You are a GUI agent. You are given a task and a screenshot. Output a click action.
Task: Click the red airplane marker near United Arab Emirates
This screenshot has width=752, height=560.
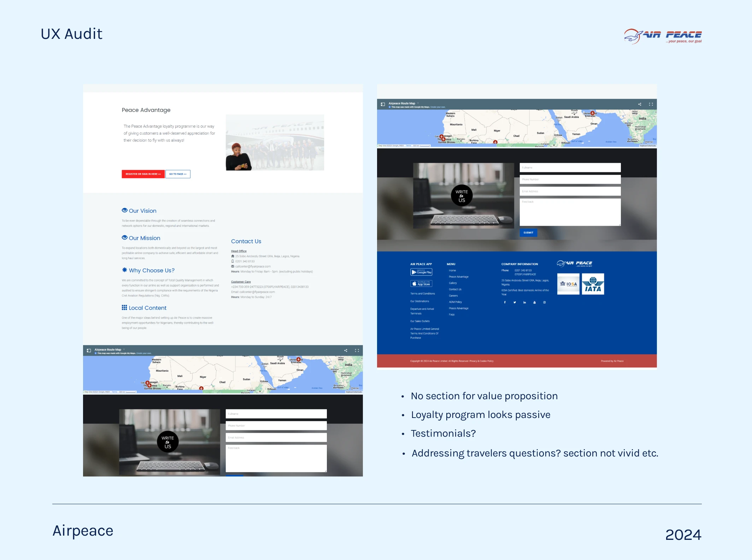pos(592,113)
